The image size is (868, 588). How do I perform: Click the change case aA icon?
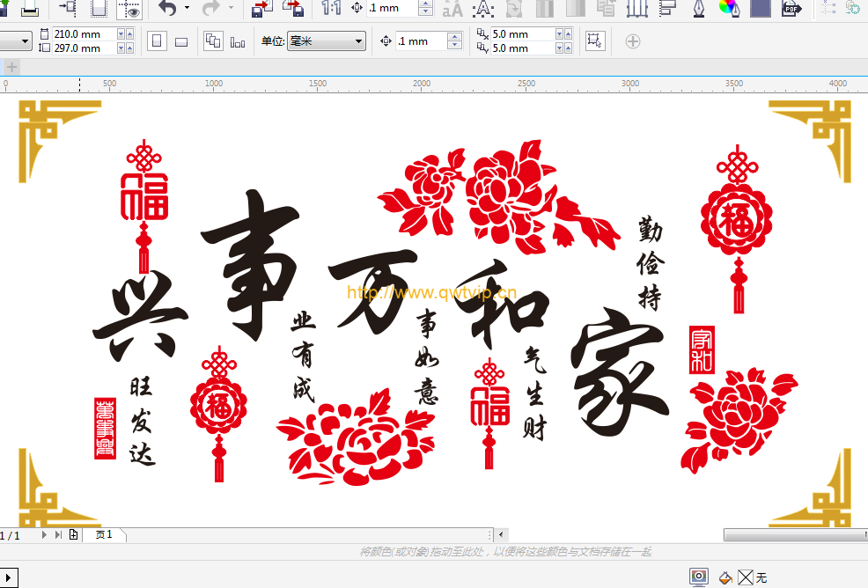[452, 9]
